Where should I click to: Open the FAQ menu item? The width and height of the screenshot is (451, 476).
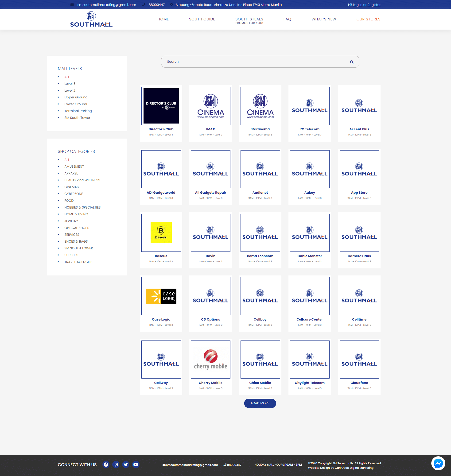(x=287, y=19)
